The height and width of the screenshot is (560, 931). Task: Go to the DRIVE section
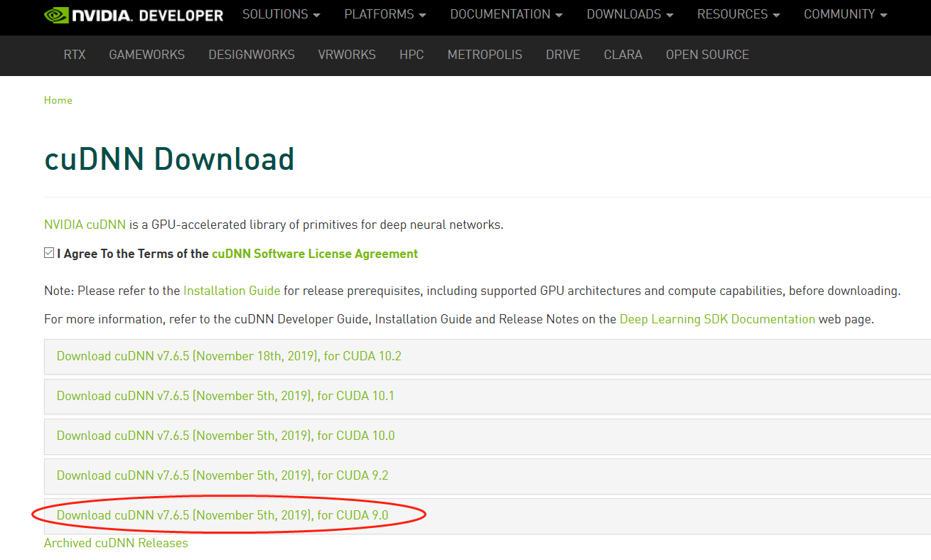563,55
